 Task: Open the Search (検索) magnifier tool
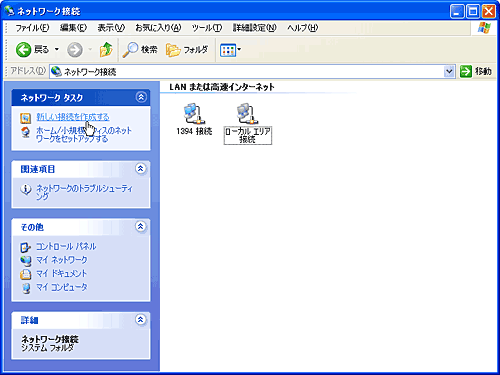click(140, 50)
